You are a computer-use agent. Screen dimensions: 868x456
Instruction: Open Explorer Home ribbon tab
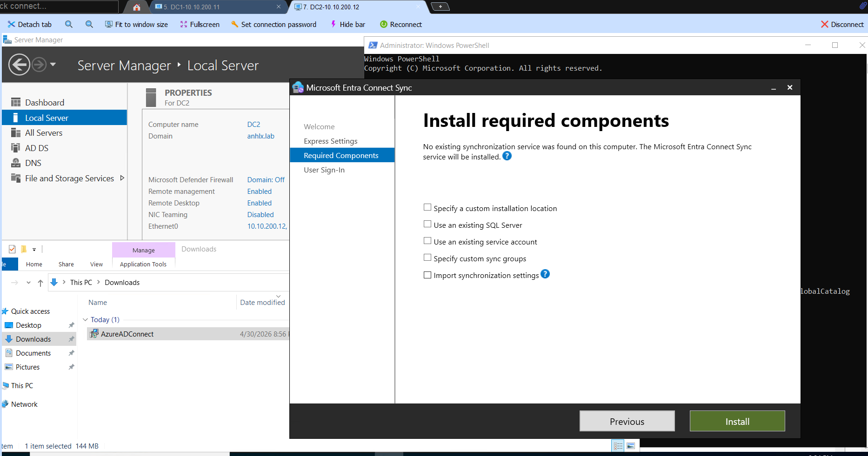tap(34, 264)
